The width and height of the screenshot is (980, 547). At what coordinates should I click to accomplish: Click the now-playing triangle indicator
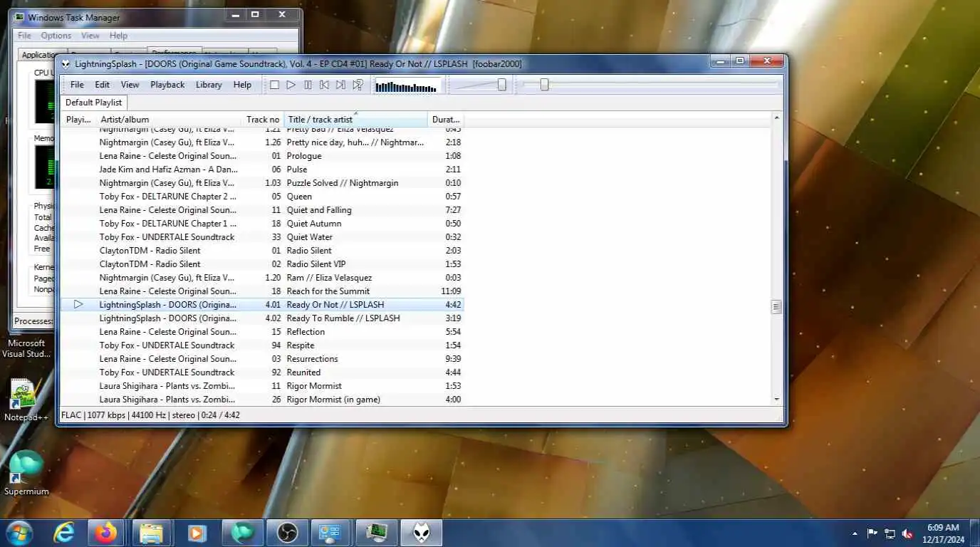click(x=78, y=304)
